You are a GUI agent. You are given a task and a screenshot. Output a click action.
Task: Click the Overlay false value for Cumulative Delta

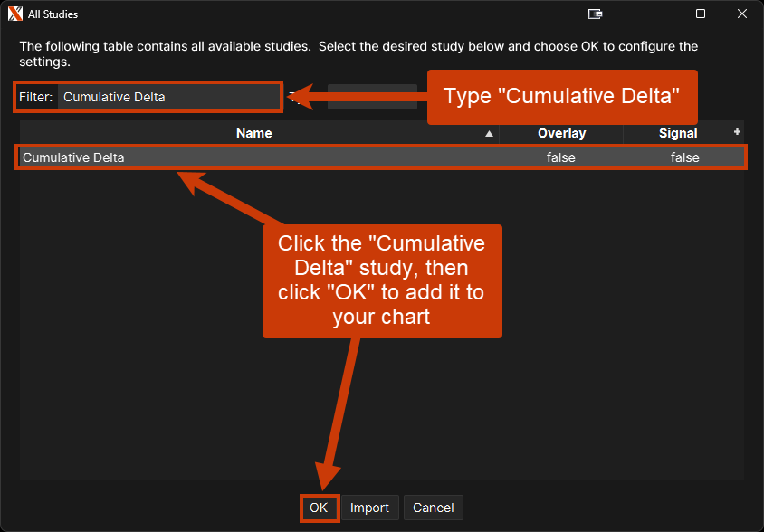click(x=561, y=157)
